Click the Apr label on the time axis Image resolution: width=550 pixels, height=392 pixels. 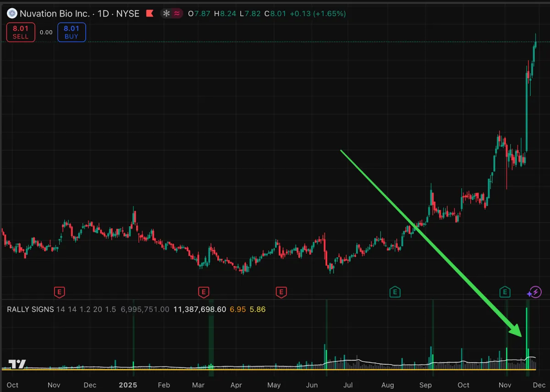coord(236,385)
